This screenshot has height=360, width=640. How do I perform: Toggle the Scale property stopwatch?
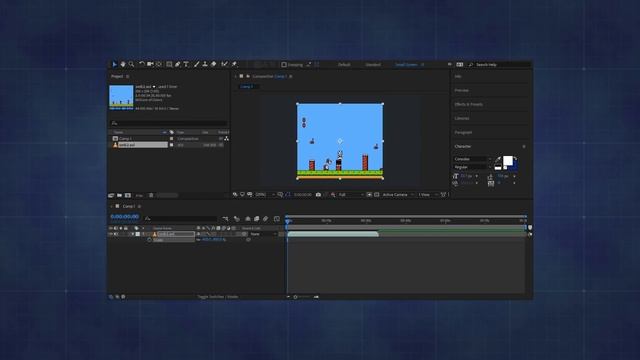149,240
